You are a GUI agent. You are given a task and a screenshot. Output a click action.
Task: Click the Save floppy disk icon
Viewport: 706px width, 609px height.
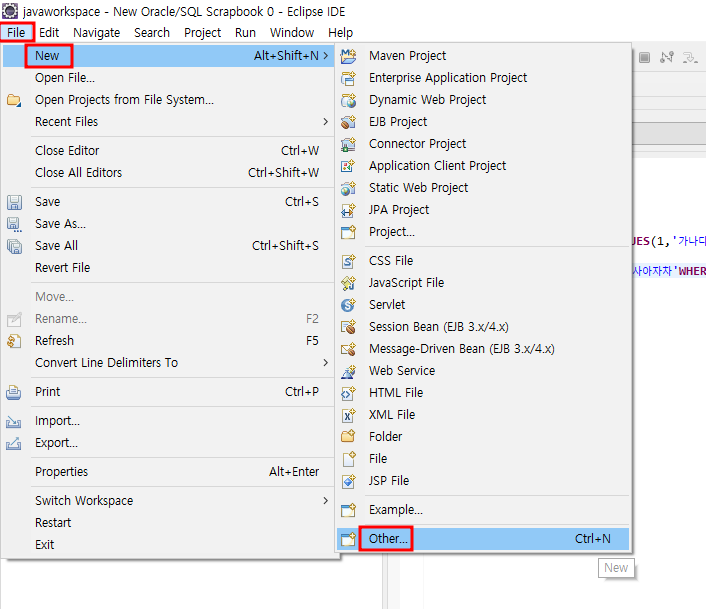[14, 202]
